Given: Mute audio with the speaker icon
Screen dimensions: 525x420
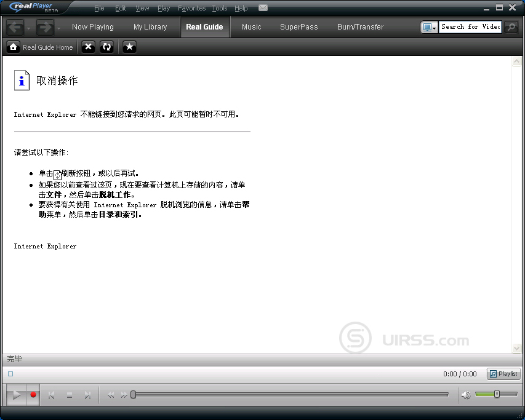Looking at the screenshot, I should click(466, 395).
